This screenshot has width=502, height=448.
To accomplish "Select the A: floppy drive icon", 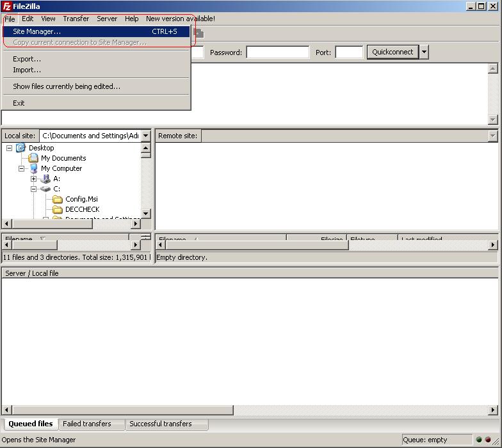I will (45, 179).
